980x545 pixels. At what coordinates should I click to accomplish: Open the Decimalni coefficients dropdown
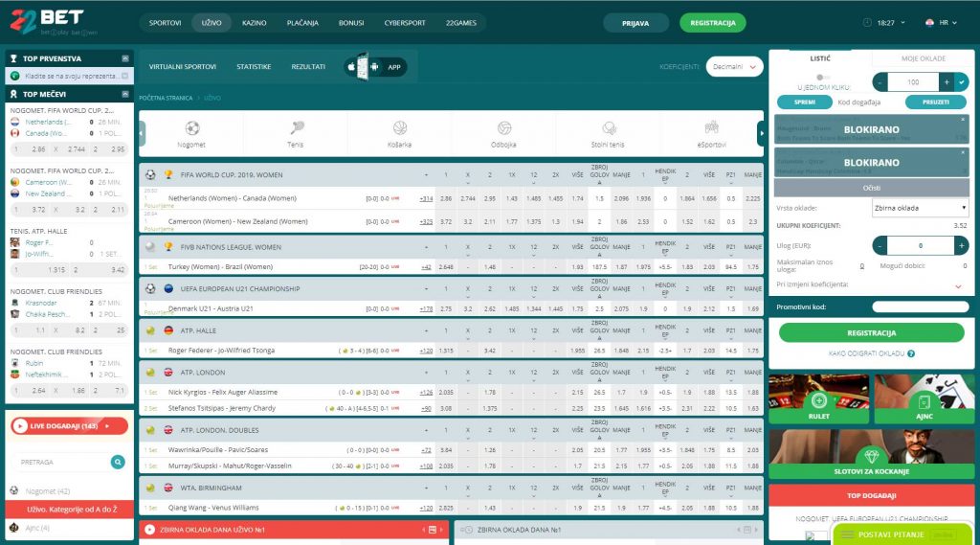click(734, 67)
